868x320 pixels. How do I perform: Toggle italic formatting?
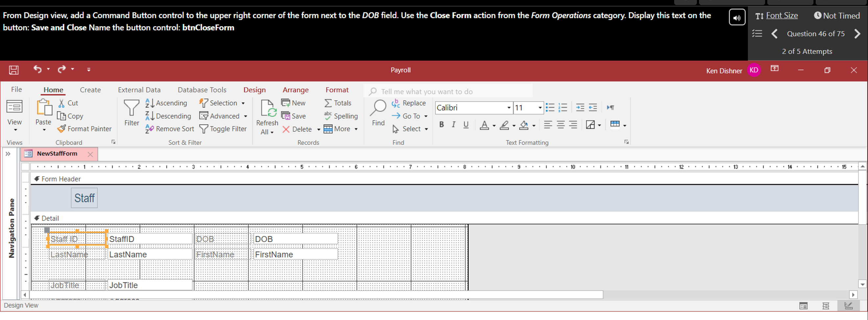click(x=453, y=124)
